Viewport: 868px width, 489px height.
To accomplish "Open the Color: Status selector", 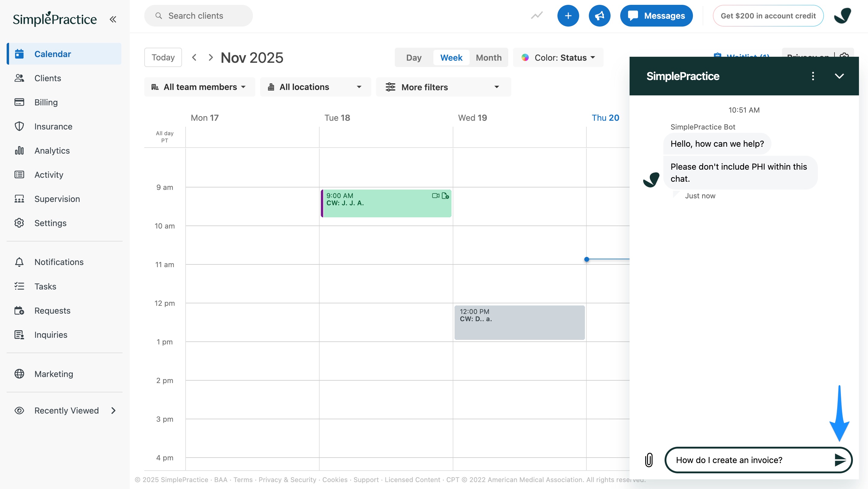I will coord(558,58).
